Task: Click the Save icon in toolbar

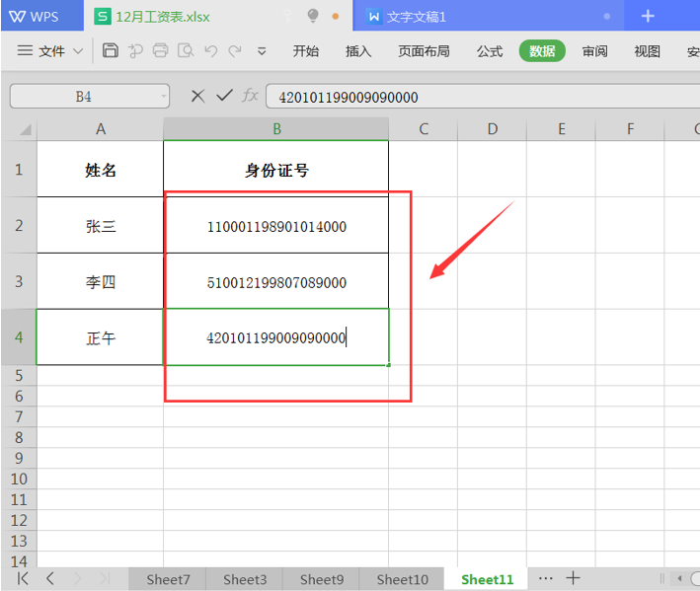Action: coord(111,50)
